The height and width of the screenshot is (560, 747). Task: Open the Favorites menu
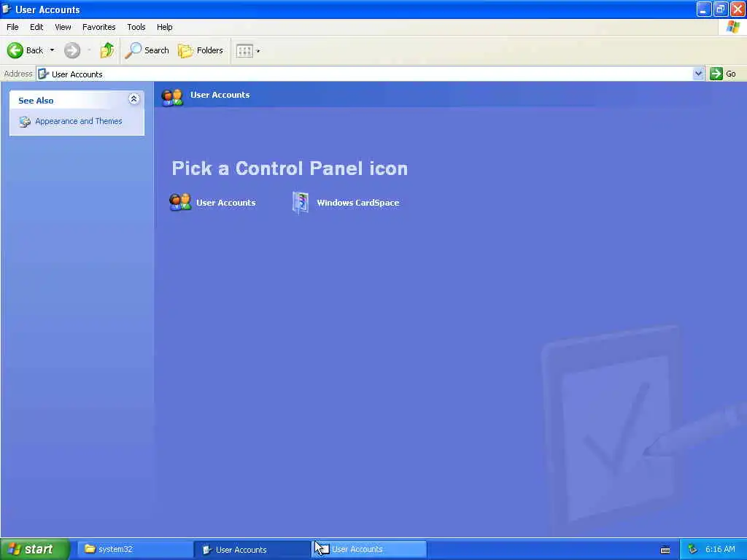(x=98, y=27)
